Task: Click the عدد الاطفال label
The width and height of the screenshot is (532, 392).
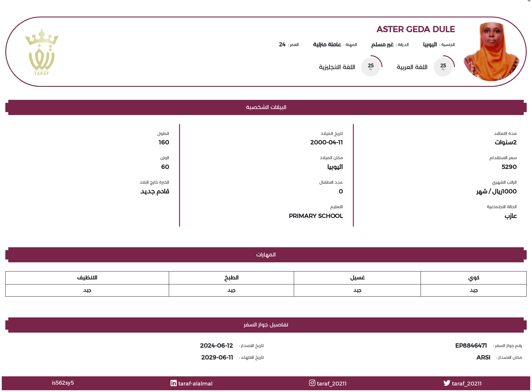Action: 331,182
